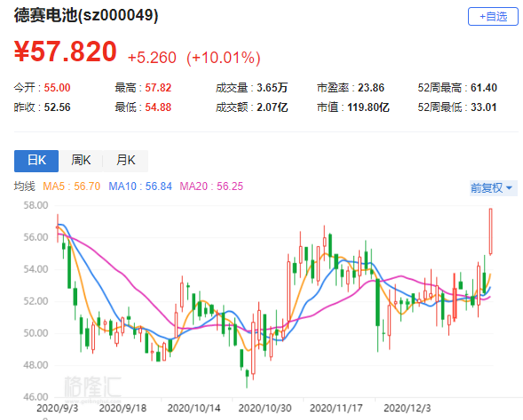Switch to 日K daily chart tab
This screenshot has height=420, width=523.
(x=36, y=161)
